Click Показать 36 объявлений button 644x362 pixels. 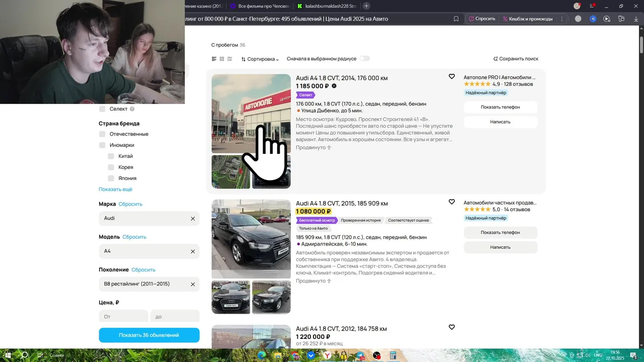coord(149,335)
